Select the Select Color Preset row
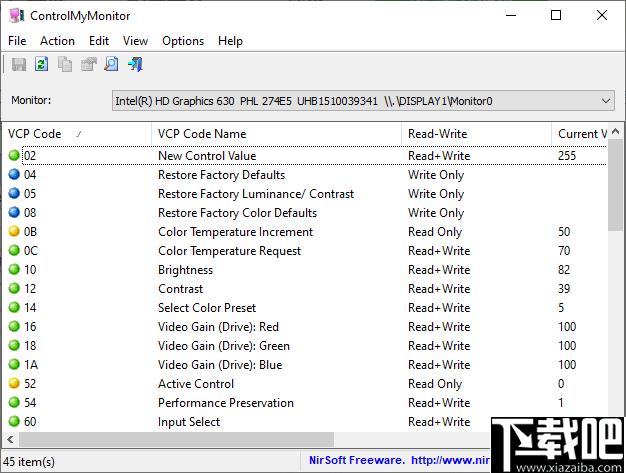Image resolution: width=626 pixels, height=473 pixels. [x=305, y=307]
